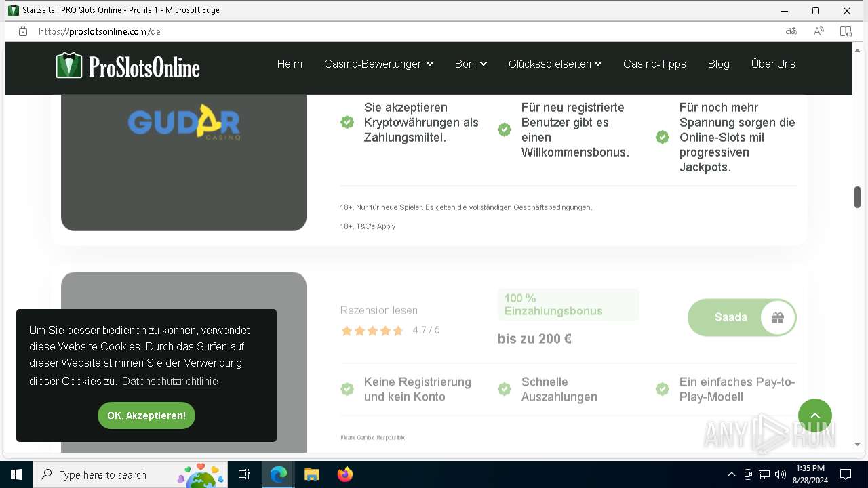
Task: Click the Microsoft Edge taskbar icon
Action: tap(279, 474)
